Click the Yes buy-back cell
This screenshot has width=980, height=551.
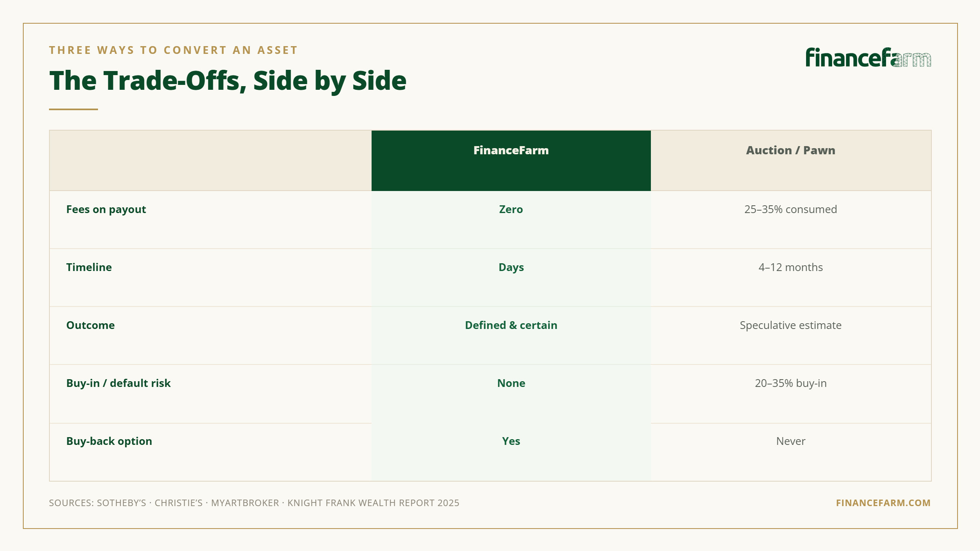pyautogui.click(x=511, y=452)
